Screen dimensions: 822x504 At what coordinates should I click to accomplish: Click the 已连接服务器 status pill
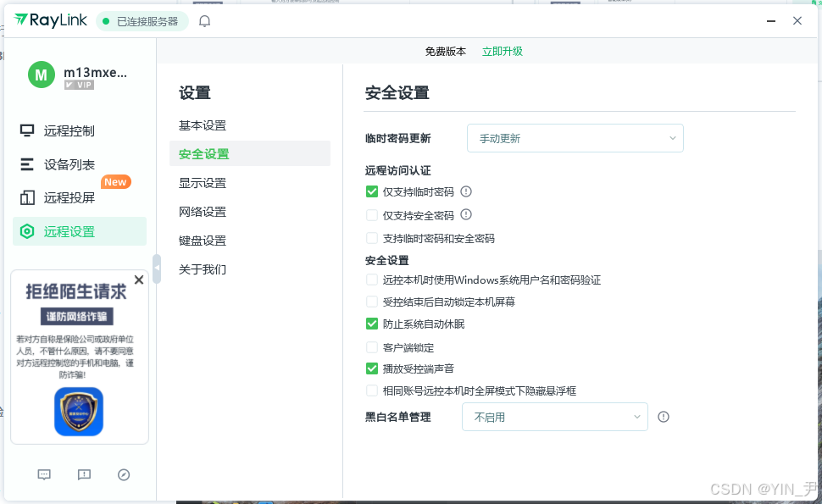[142, 20]
